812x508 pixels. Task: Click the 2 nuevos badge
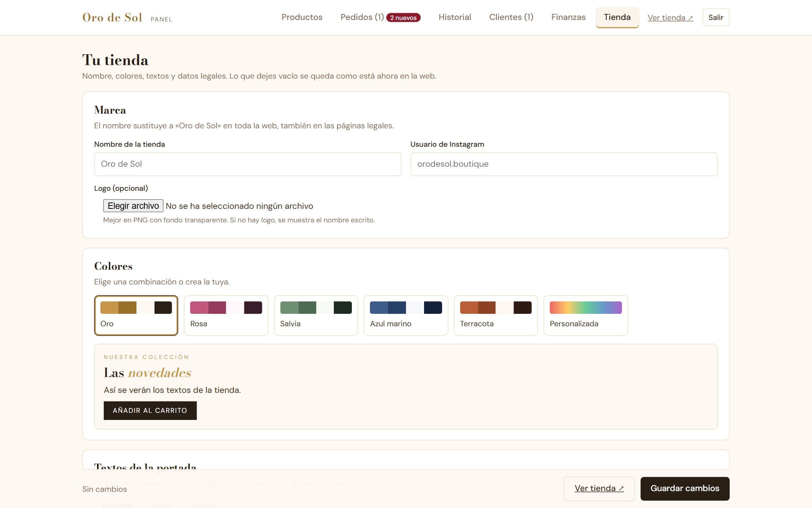click(x=403, y=18)
